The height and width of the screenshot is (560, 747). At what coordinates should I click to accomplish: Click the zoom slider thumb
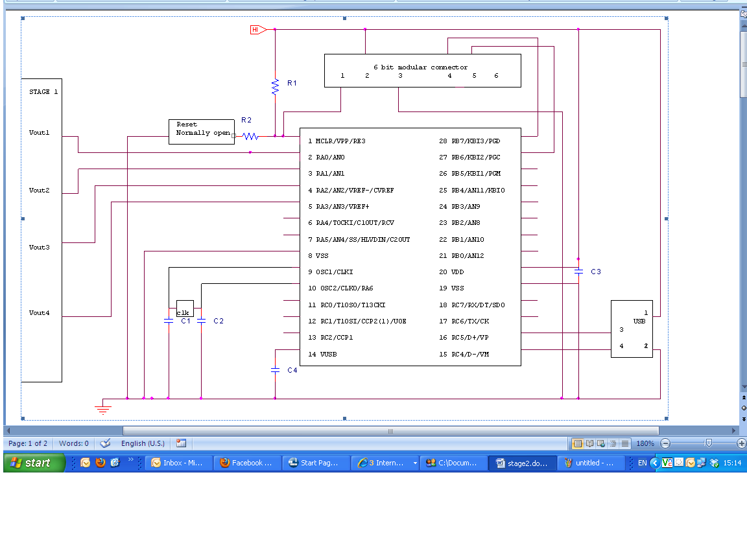click(709, 443)
